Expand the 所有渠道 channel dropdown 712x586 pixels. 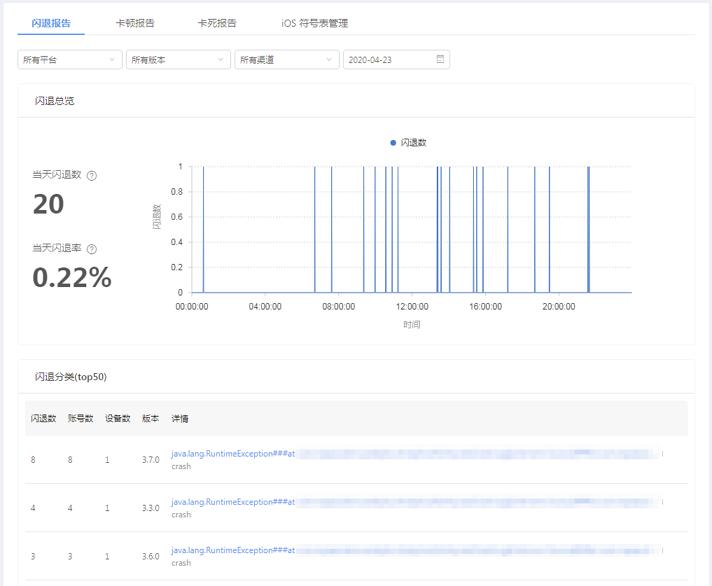287,59
